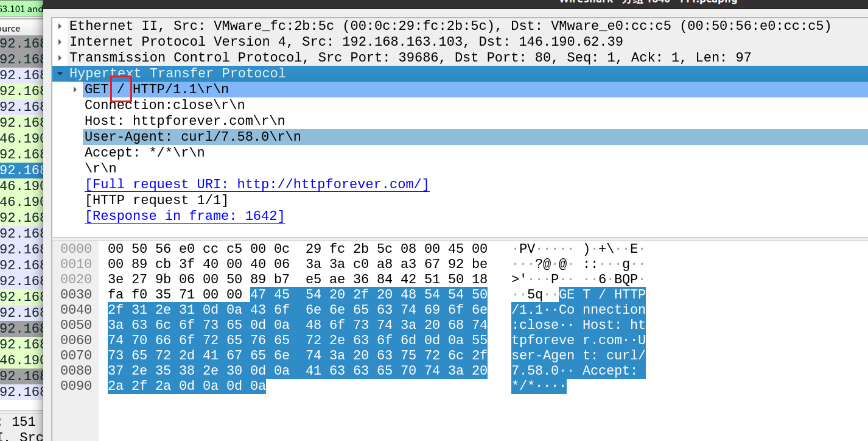Select the Accept: */* header line
Screen dimensions: 868x441
pyautogui.click(x=144, y=153)
